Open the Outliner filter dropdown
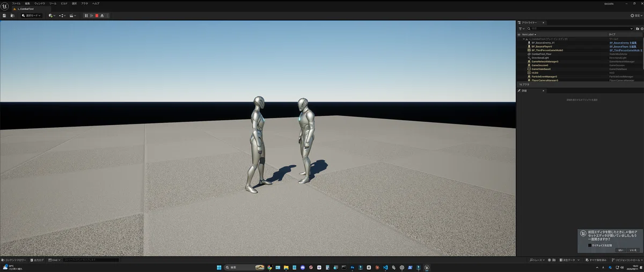The width and height of the screenshot is (644, 272). (522, 28)
